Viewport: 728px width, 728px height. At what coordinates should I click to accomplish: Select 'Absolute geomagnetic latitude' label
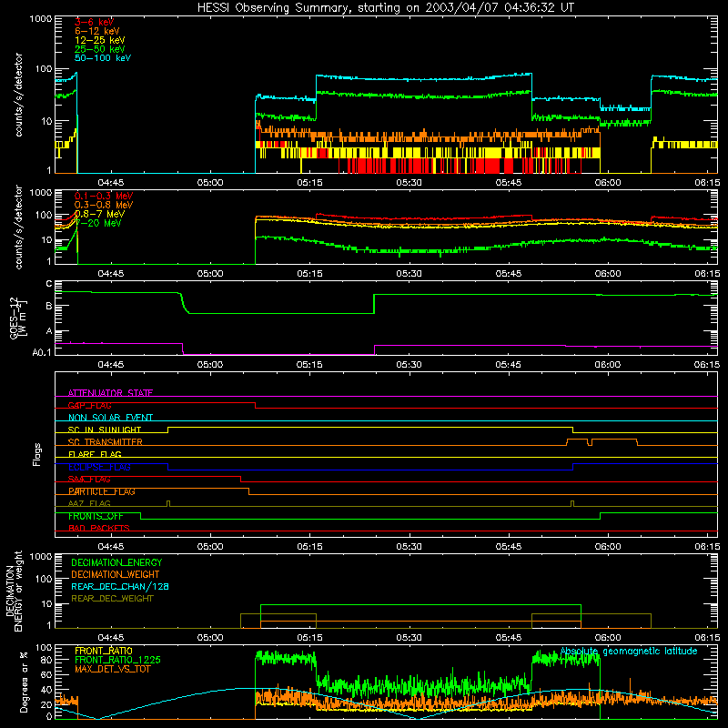pos(629,652)
